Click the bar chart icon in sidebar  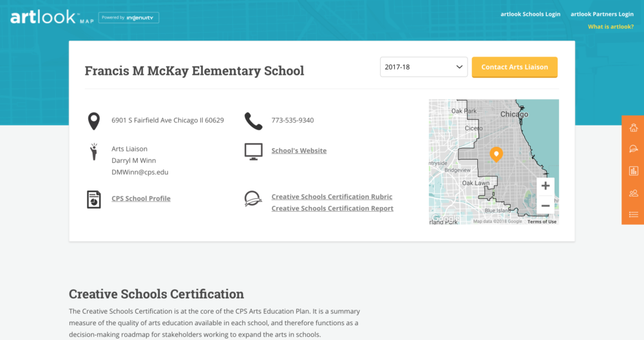point(633,171)
